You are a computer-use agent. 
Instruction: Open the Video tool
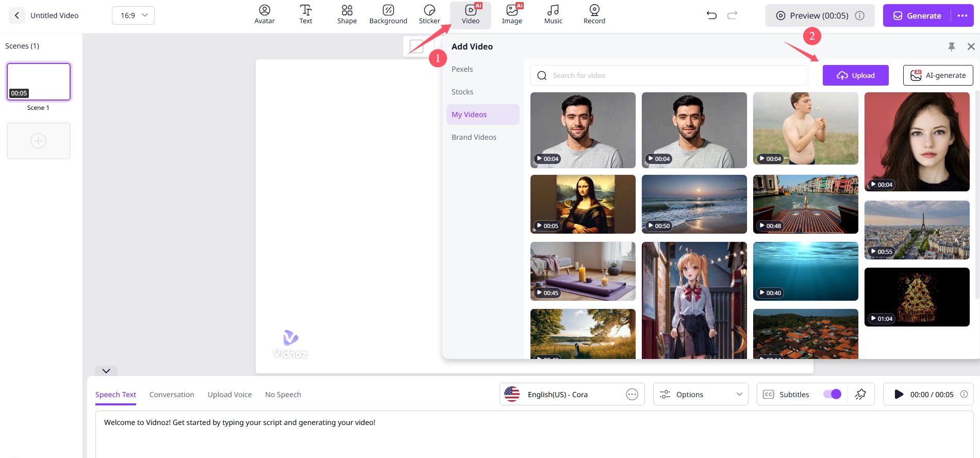pos(471,15)
